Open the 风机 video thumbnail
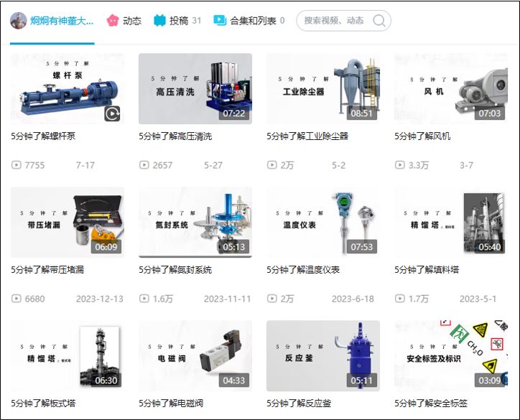Image resolution: width=520 pixels, height=420 pixels. pyautogui.click(x=451, y=88)
